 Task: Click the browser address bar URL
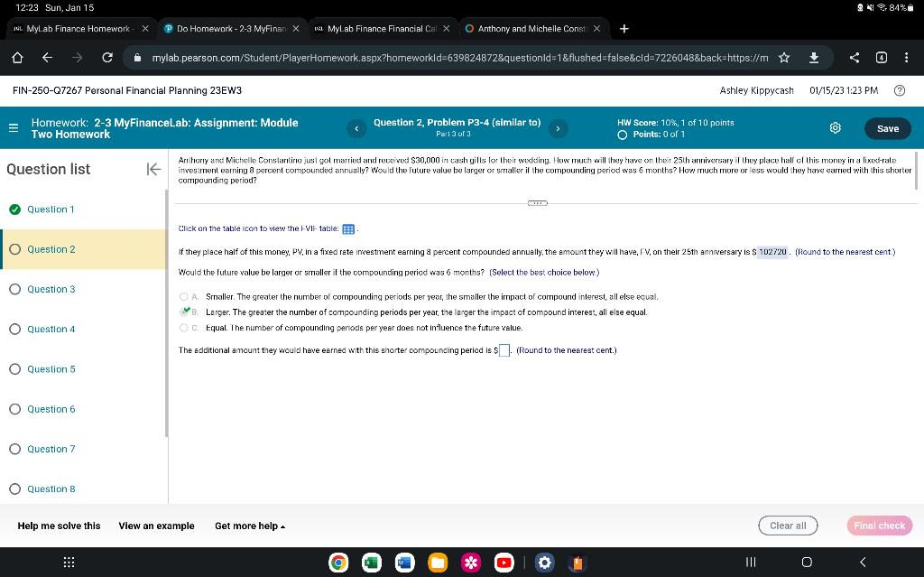[x=459, y=58]
